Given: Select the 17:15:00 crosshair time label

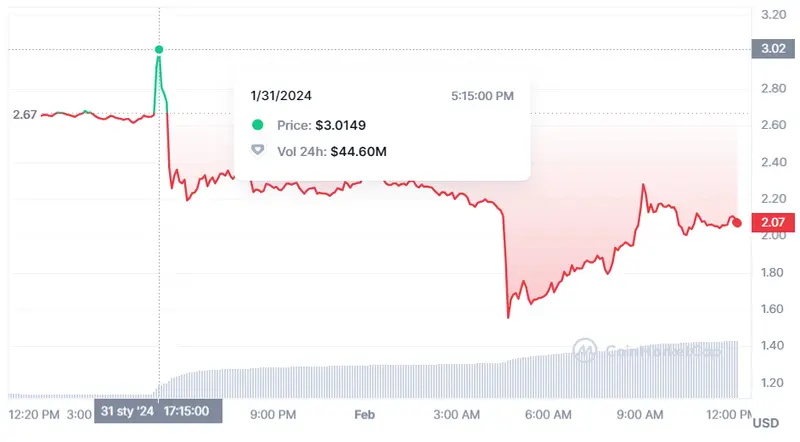Looking at the screenshot, I should point(188,412).
